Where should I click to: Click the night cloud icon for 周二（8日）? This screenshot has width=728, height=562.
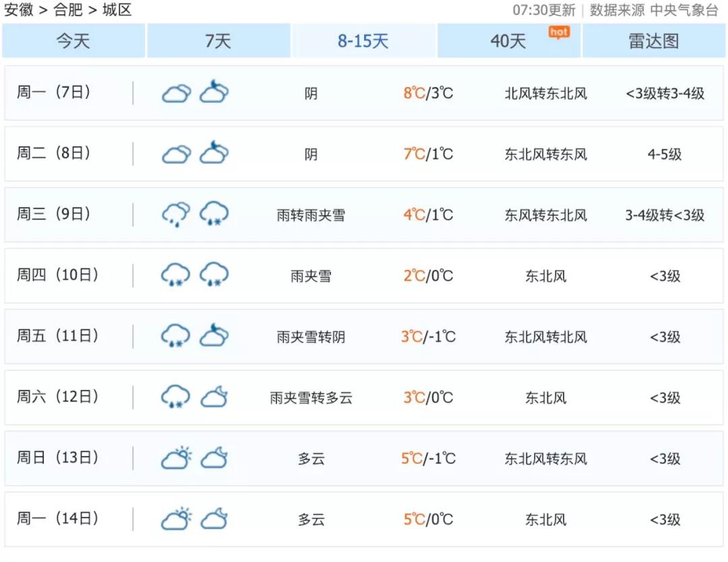(x=214, y=152)
